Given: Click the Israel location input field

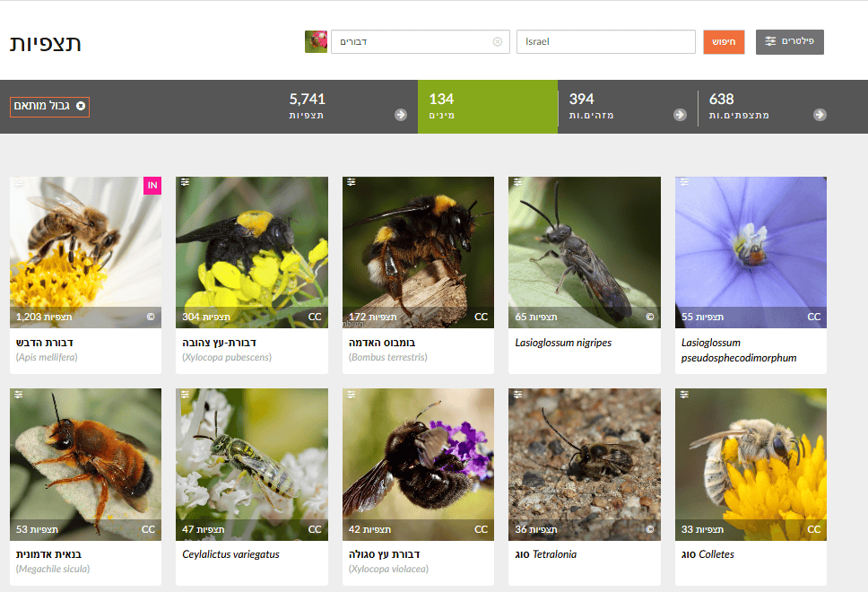Looking at the screenshot, I should click(x=605, y=42).
